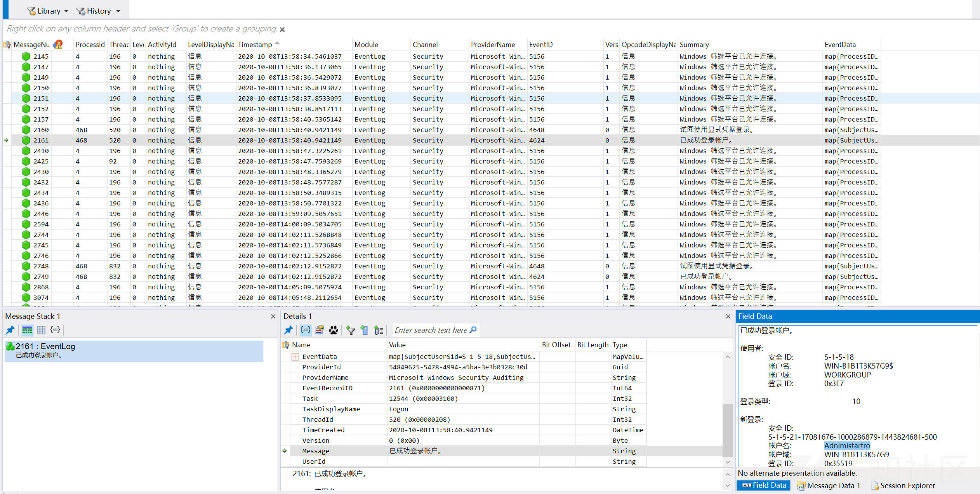Switch Message Stack to grid view
This screenshot has width=980, height=494.
click(41, 330)
